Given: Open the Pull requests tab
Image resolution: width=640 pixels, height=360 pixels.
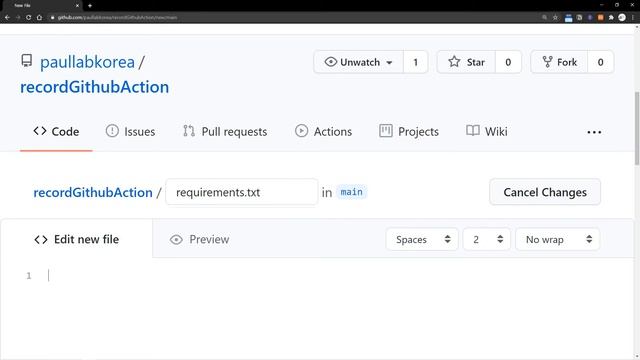Looking at the screenshot, I should tap(225, 131).
